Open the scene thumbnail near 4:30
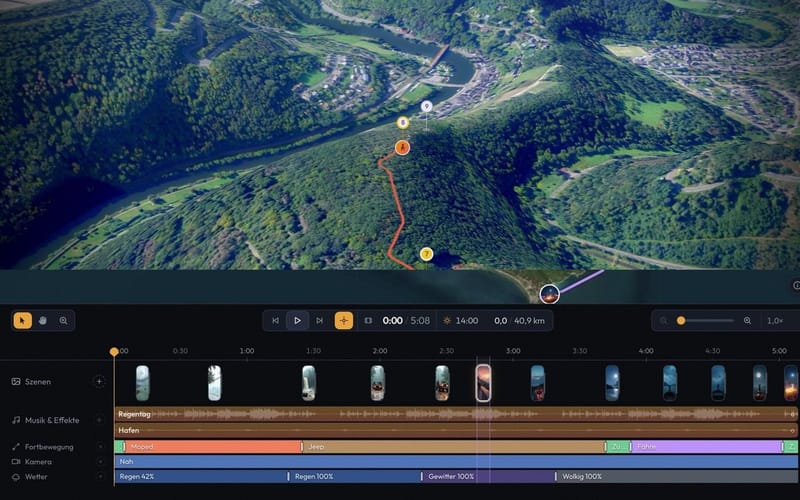 click(x=718, y=383)
